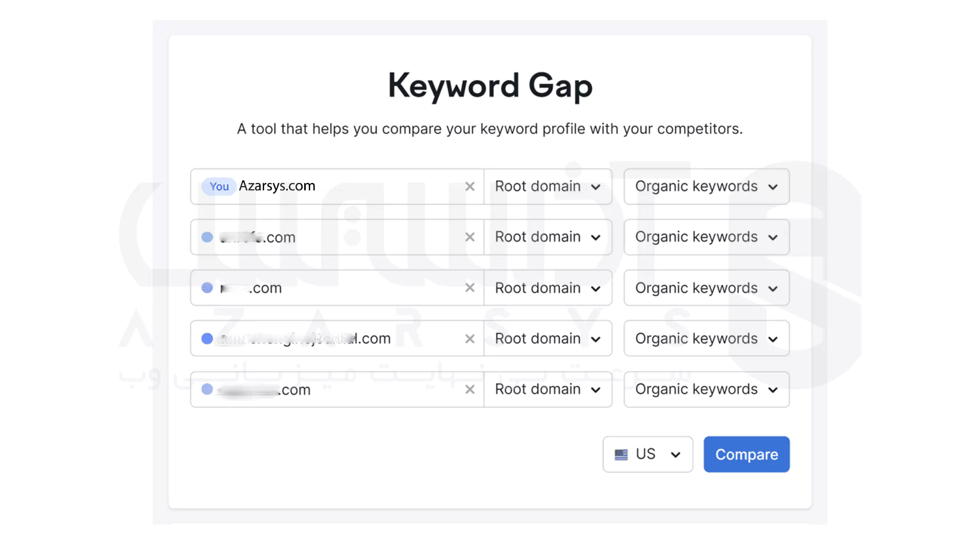Open Organic keywords dropdown for Azarsys.com row
The height and width of the screenshot is (551, 980).
(706, 187)
